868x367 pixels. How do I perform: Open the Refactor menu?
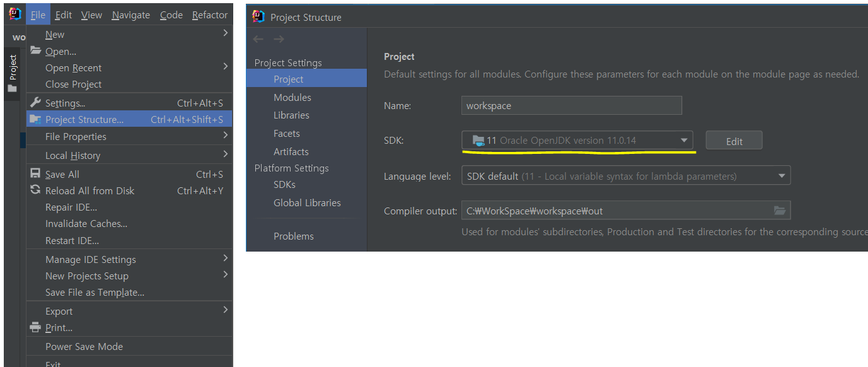pos(210,15)
